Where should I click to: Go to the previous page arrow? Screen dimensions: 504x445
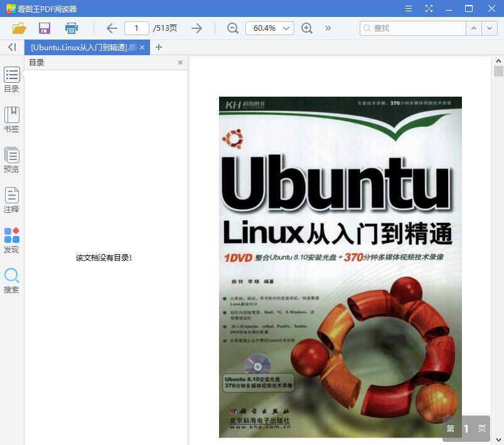[112, 28]
